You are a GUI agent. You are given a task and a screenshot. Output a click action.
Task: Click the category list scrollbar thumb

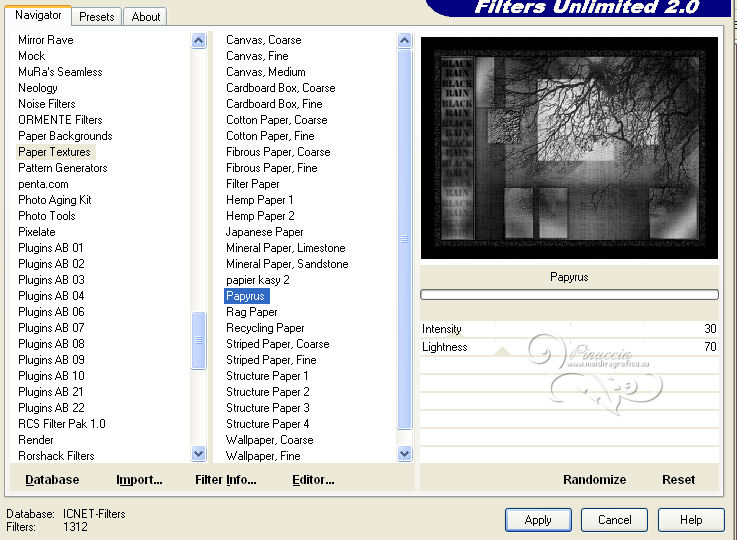point(199,340)
